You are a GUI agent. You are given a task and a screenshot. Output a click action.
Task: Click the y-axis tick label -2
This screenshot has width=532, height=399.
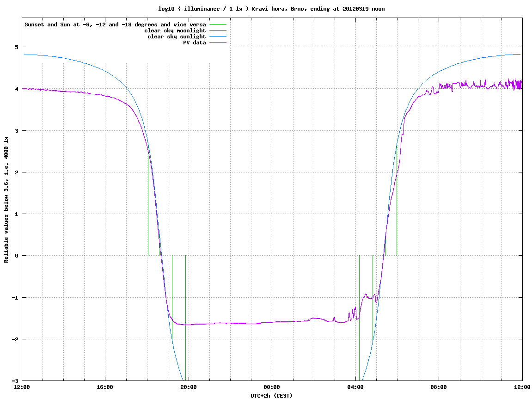(15, 339)
